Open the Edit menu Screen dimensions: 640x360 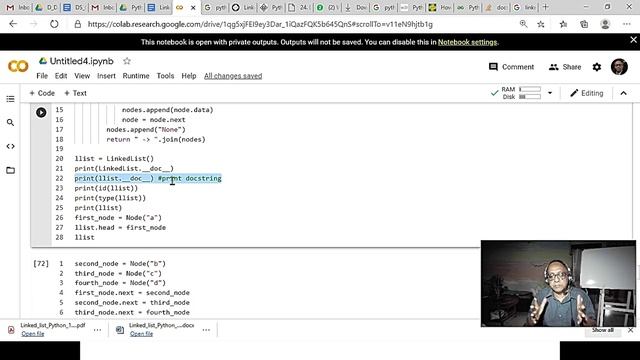tap(61, 76)
